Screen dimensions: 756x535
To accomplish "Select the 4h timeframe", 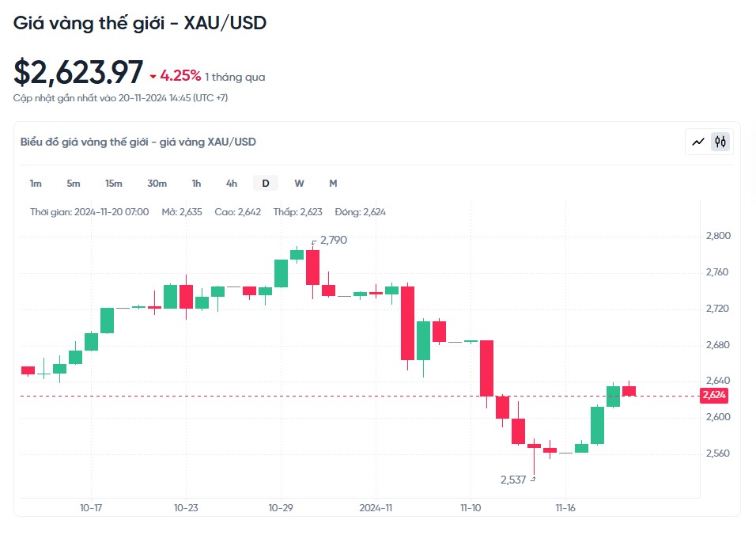I will (x=231, y=184).
